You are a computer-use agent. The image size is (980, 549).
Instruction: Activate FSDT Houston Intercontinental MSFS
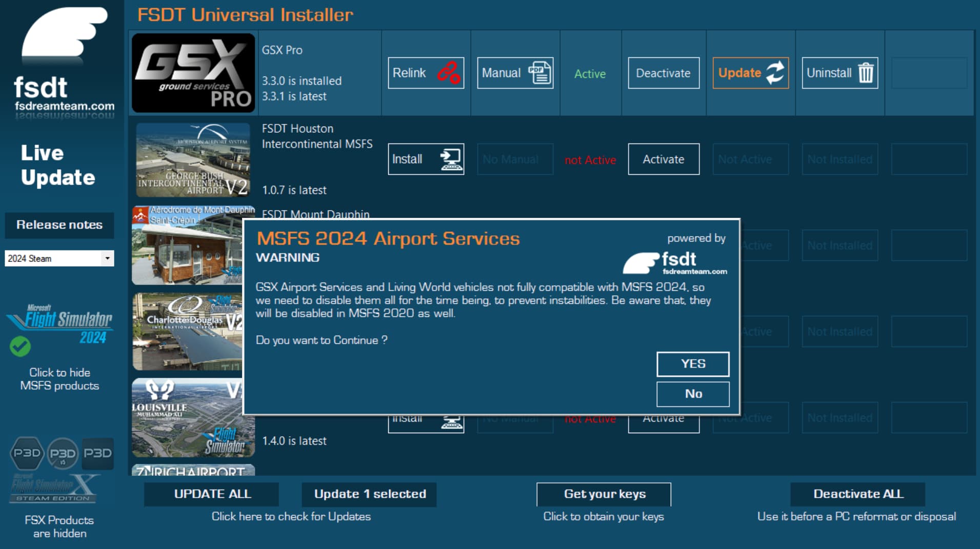(664, 159)
